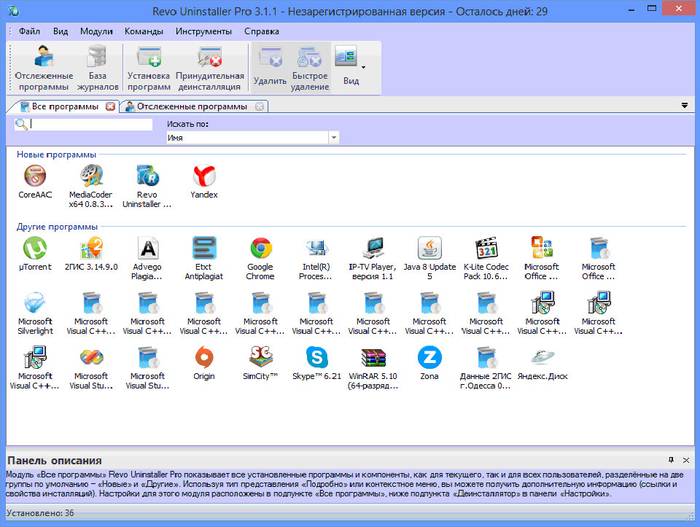
Task: Open the tab list dropdown arrow at right
Action: pos(685,106)
